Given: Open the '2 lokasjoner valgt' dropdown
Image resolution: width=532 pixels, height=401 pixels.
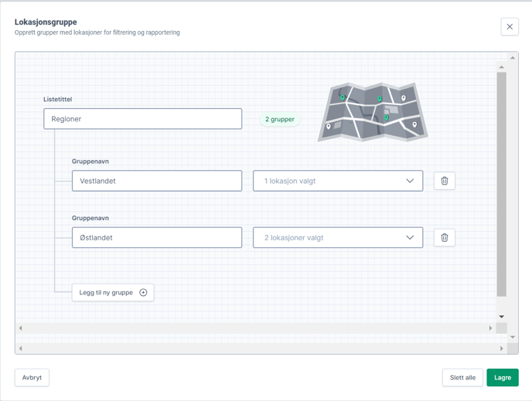Looking at the screenshot, I should click(338, 237).
